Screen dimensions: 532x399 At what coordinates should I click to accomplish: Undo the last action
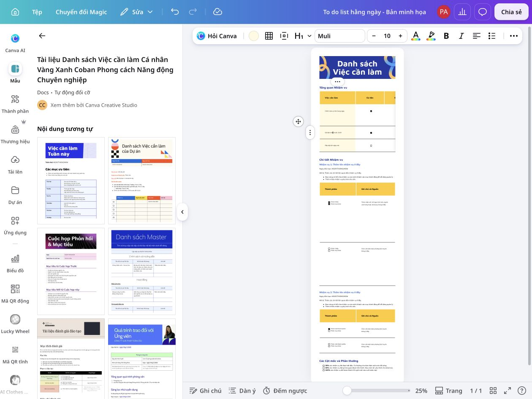pos(175,12)
